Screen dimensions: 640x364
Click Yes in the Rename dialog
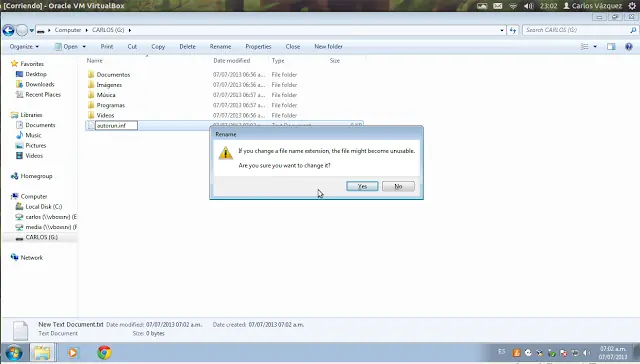coord(362,186)
